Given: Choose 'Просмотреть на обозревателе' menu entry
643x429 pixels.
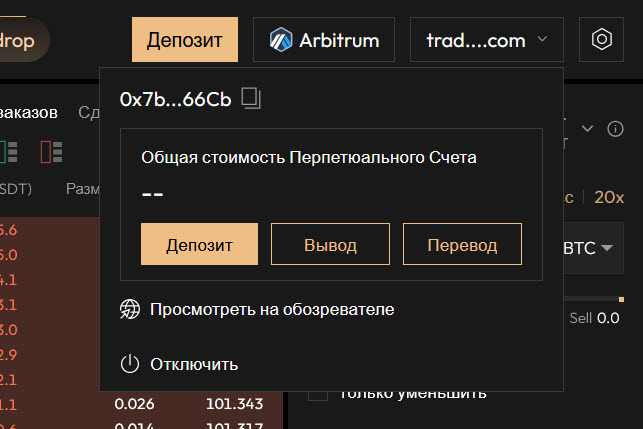Looking at the screenshot, I should point(272,309).
